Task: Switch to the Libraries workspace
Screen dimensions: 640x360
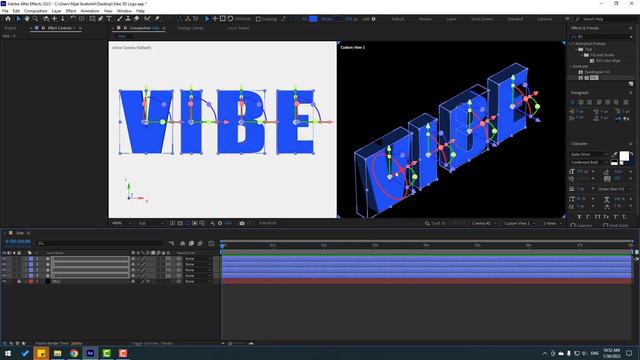Action: coord(544,19)
